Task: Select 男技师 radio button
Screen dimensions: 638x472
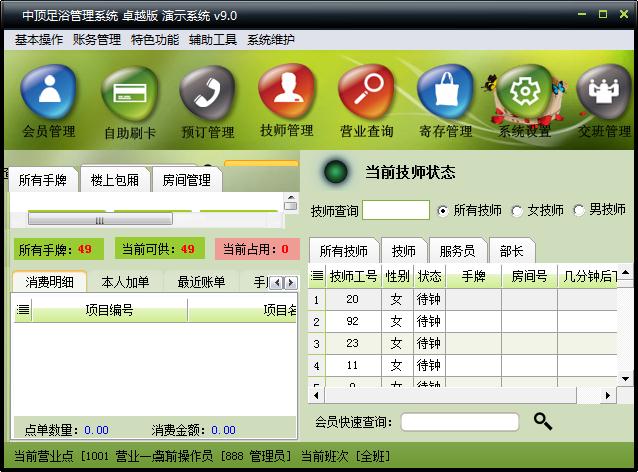Action: point(579,210)
